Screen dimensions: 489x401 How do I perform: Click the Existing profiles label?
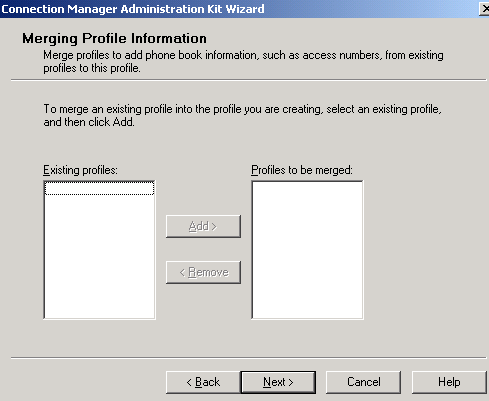(80, 170)
